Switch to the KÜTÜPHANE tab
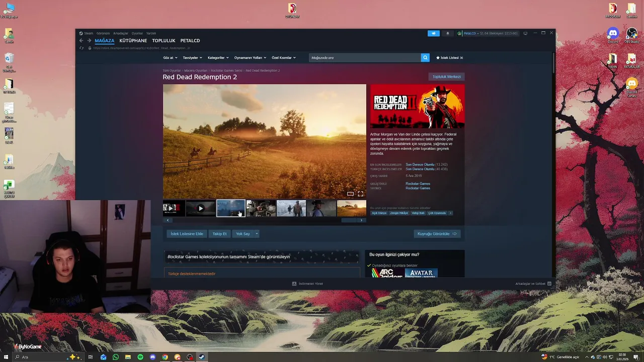Screen dimensions: 644x362 133,41
